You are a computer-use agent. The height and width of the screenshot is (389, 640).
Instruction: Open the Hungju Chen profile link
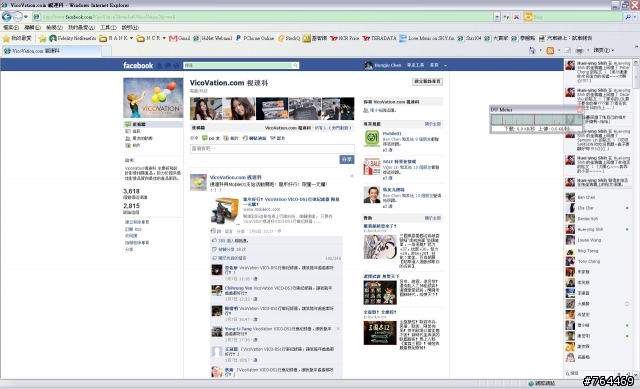coord(383,65)
